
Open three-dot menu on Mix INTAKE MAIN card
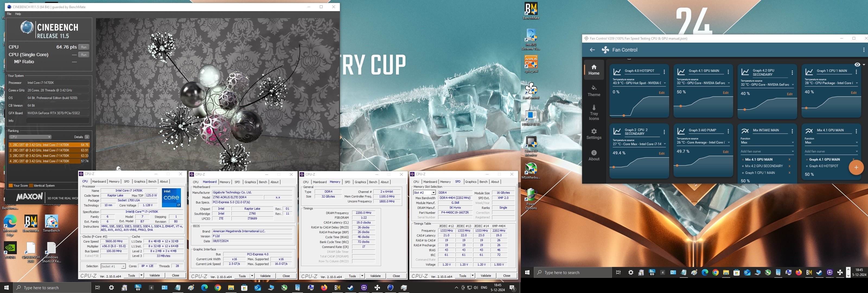pyautogui.click(x=792, y=131)
